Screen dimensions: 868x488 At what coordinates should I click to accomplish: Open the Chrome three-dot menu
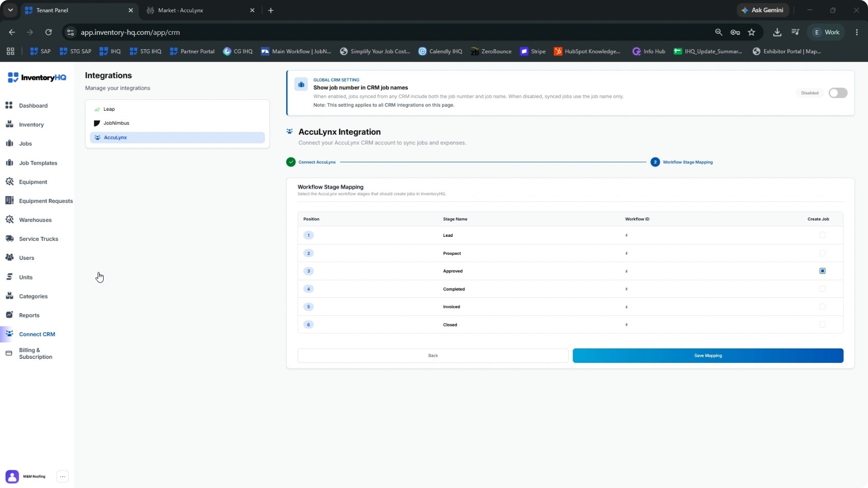click(x=857, y=32)
